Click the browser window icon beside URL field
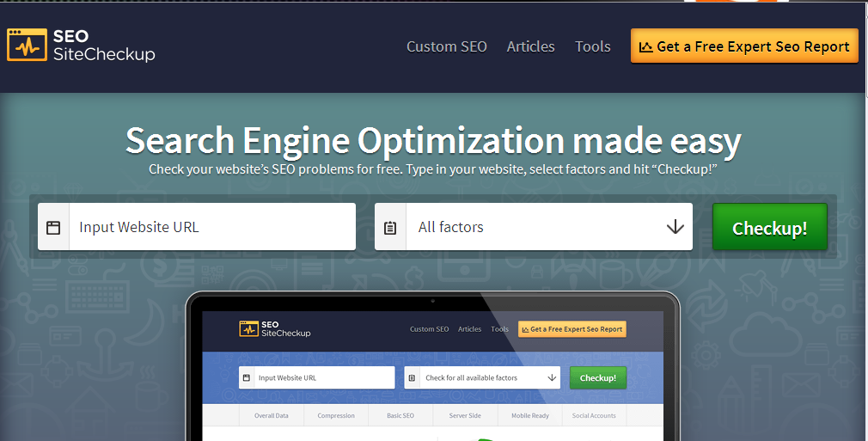The width and height of the screenshot is (868, 441). (x=53, y=227)
